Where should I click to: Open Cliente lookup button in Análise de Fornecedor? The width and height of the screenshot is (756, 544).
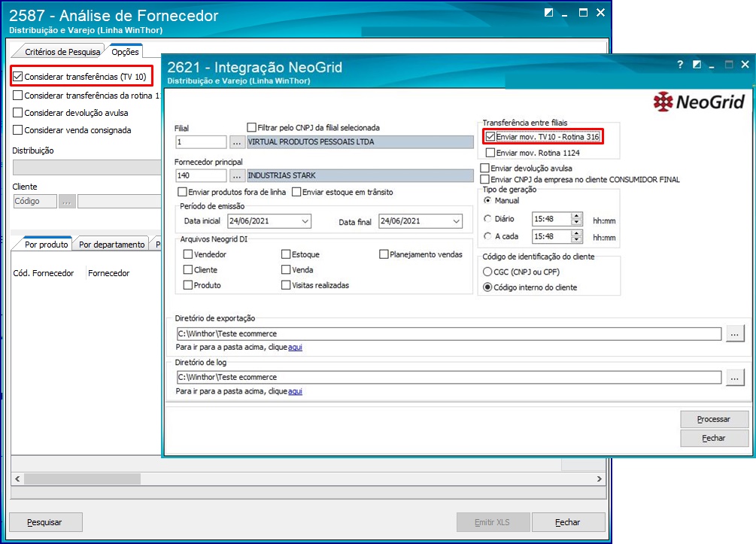pyautogui.click(x=67, y=202)
